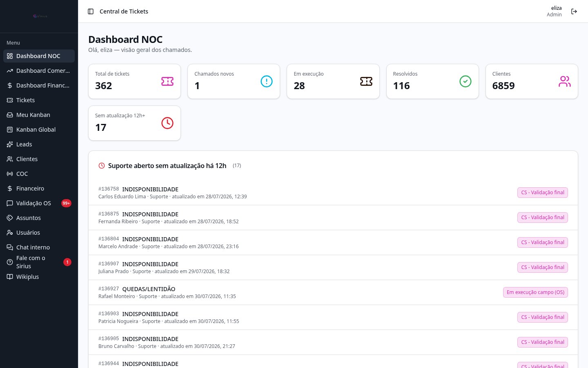The image size is (588, 368).
Task: Click the Fale com o Sirius help icon
Action: 10,262
